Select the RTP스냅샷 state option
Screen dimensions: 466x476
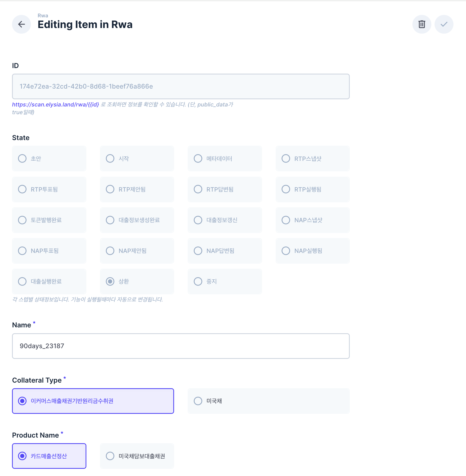pyautogui.click(x=286, y=158)
